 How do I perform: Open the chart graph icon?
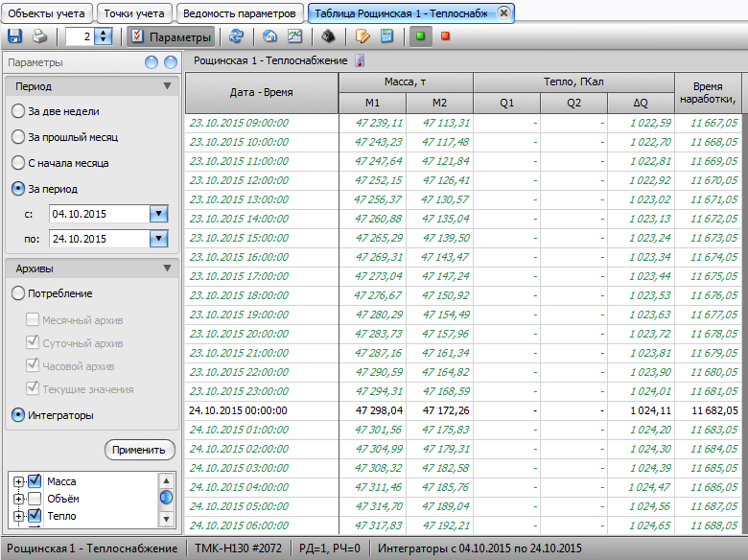click(x=294, y=36)
